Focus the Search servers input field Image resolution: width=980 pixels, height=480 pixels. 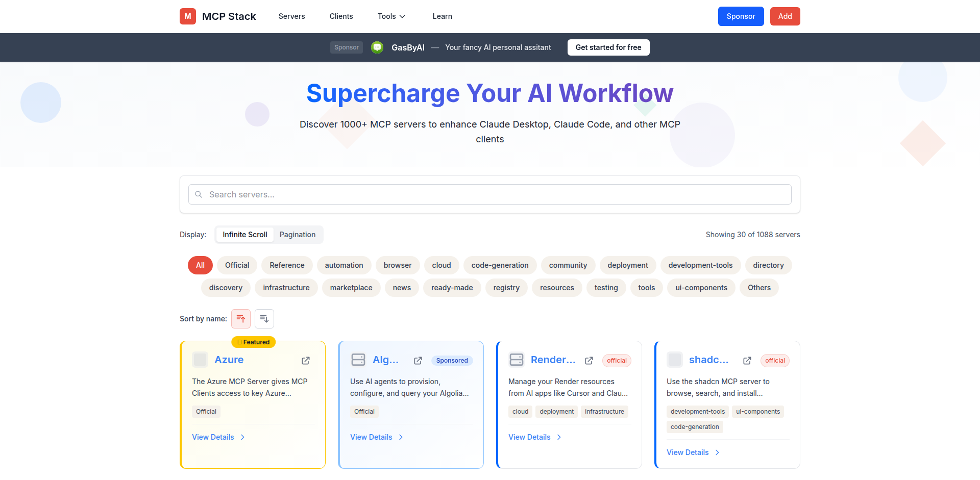pos(490,194)
